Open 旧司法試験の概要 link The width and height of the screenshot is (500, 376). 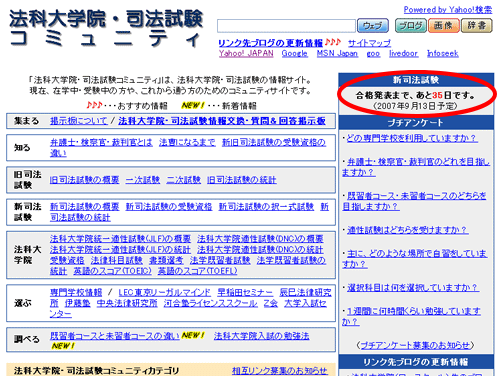coord(84,180)
